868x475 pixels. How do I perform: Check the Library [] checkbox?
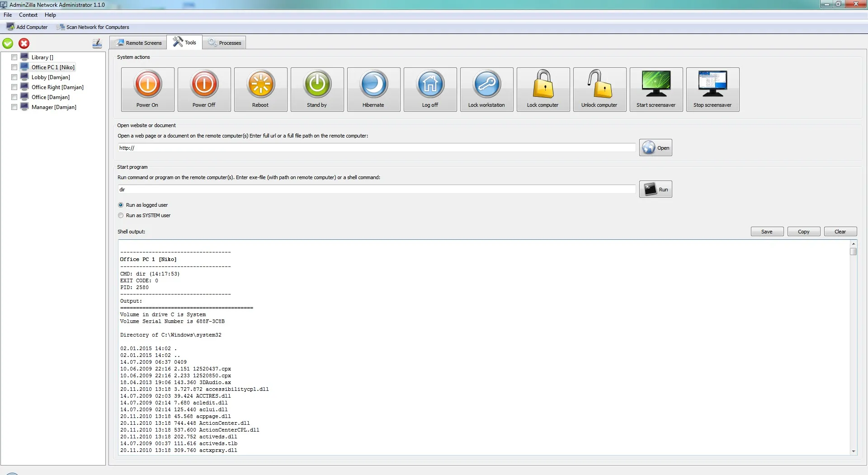[14, 57]
